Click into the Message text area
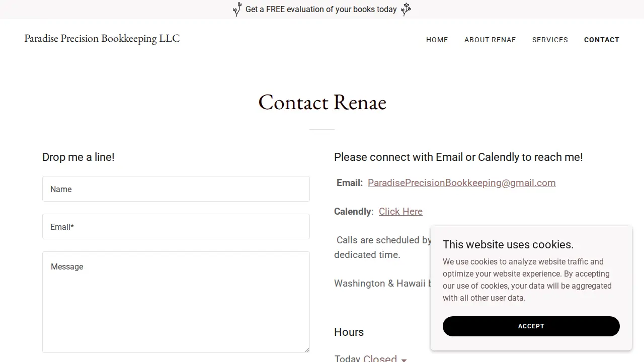The width and height of the screenshot is (644, 362). (x=176, y=302)
